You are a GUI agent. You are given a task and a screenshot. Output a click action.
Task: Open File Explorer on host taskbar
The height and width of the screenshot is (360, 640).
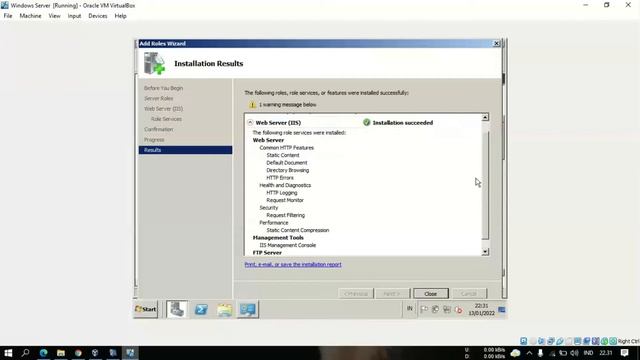(61, 353)
